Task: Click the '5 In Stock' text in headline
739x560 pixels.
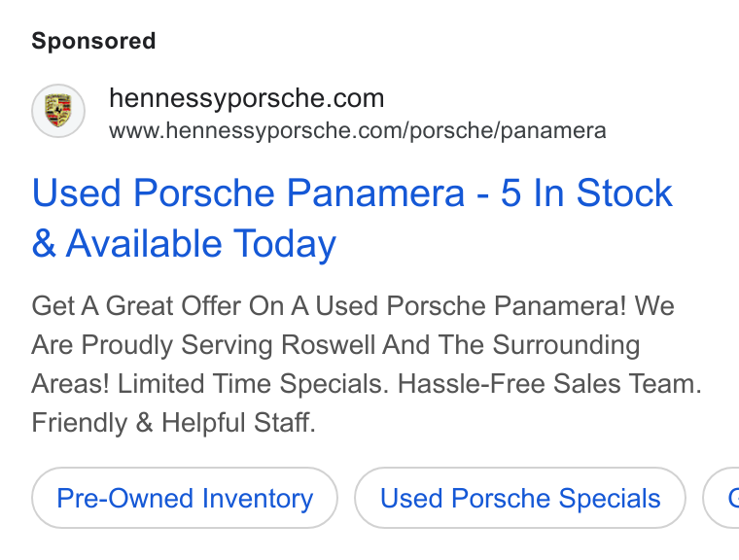Action: point(586,192)
